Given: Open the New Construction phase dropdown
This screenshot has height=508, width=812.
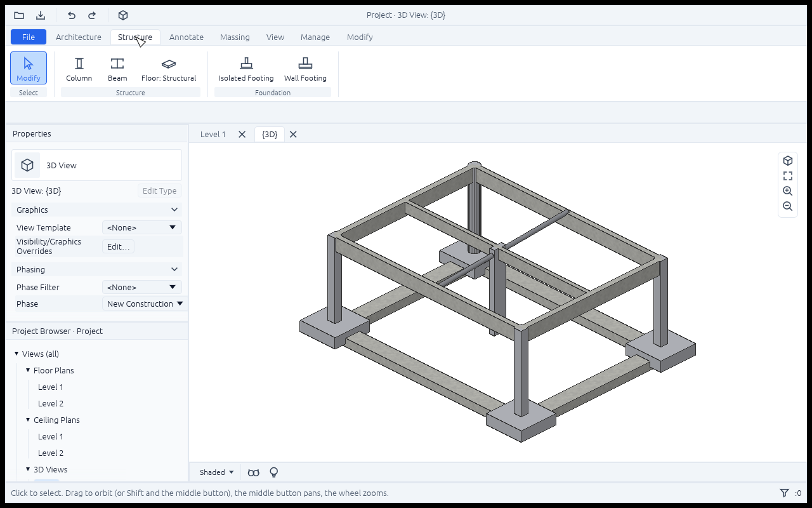Looking at the screenshot, I should (x=145, y=304).
